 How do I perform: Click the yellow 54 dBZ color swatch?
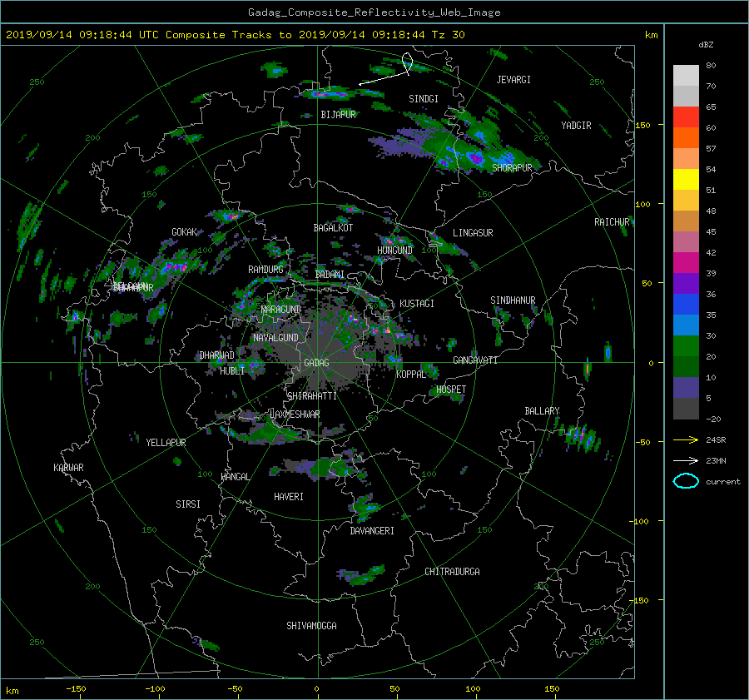[686, 180]
